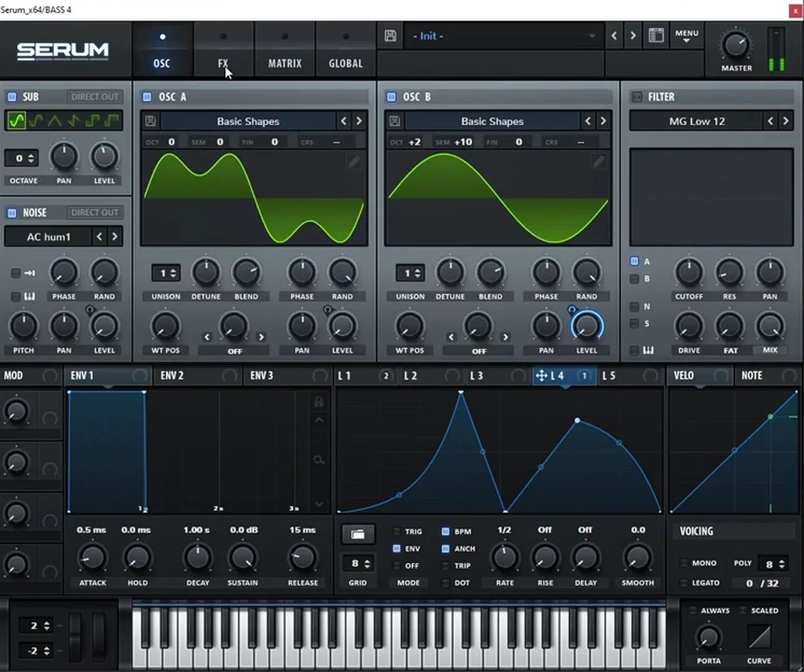This screenshot has width=804, height=672.
Task: Toggle the NOISE oscillator on/off
Action: pos(12,212)
